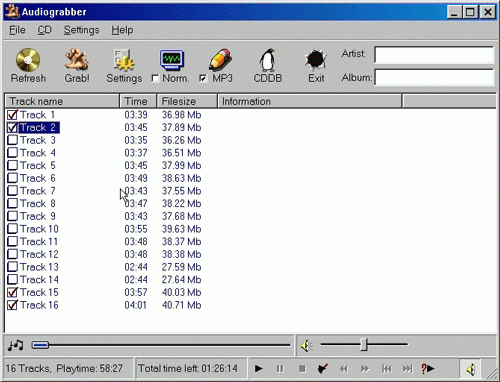Click the Information column header
500x382 pixels.
pyautogui.click(x=310, y=101)
